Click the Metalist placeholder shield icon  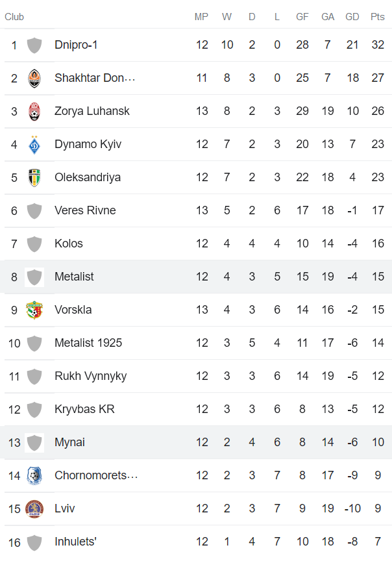[34, 277]
